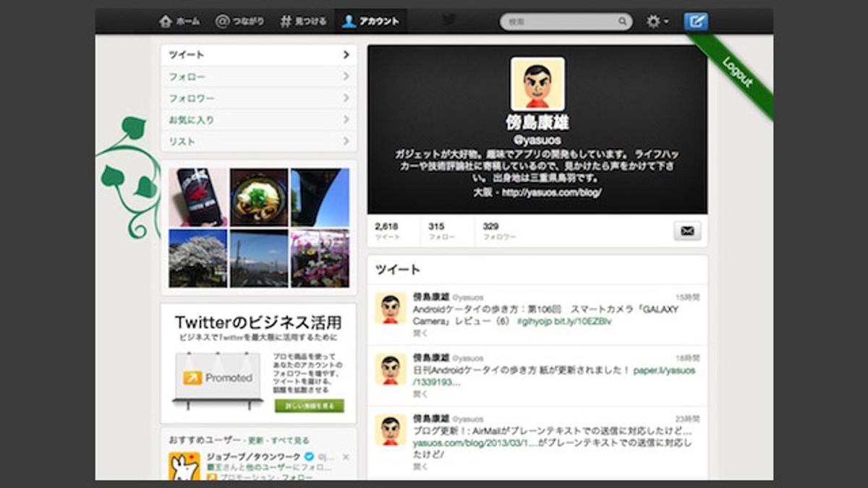Expand 開く under the paper.li tweet
The width and height of the screenshot is (868, 488).
click(420, 394)
